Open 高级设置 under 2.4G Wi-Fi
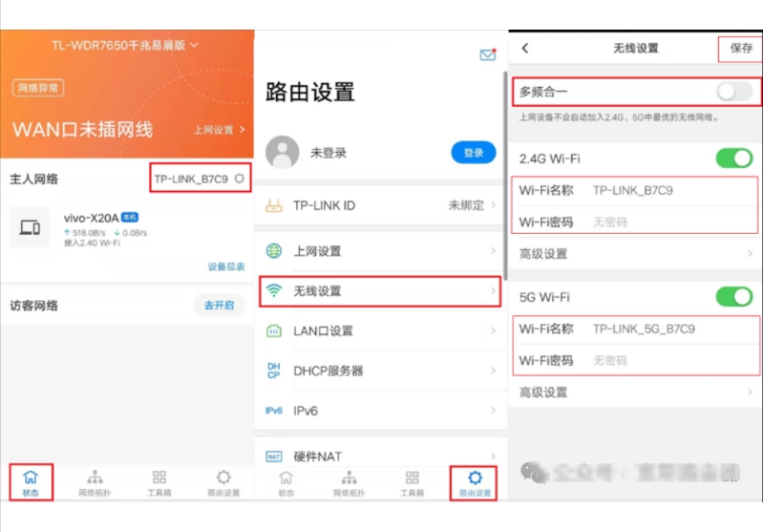Image resolution: width=763 pixels, height=532 pixels. [x=635, y=254]
